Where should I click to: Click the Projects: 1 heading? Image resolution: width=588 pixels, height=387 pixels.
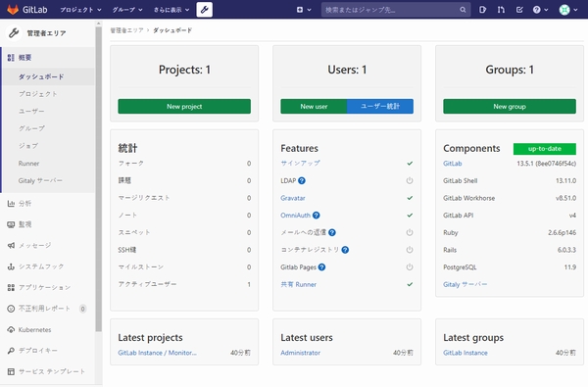coord(184,70)
